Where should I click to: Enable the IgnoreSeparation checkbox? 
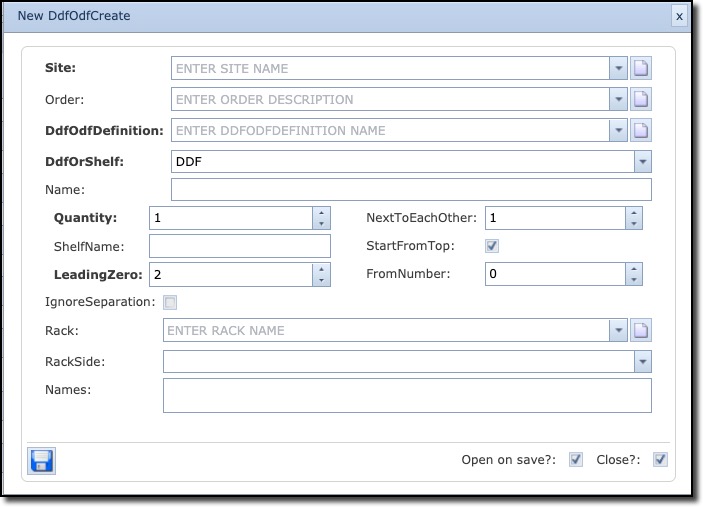point(170,302)
